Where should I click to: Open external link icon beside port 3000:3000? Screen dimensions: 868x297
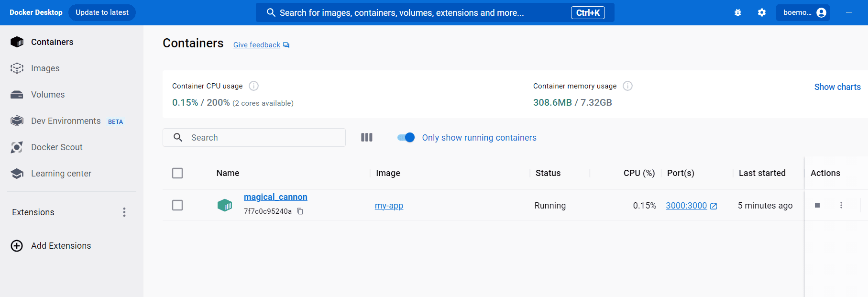click(714, 206)
